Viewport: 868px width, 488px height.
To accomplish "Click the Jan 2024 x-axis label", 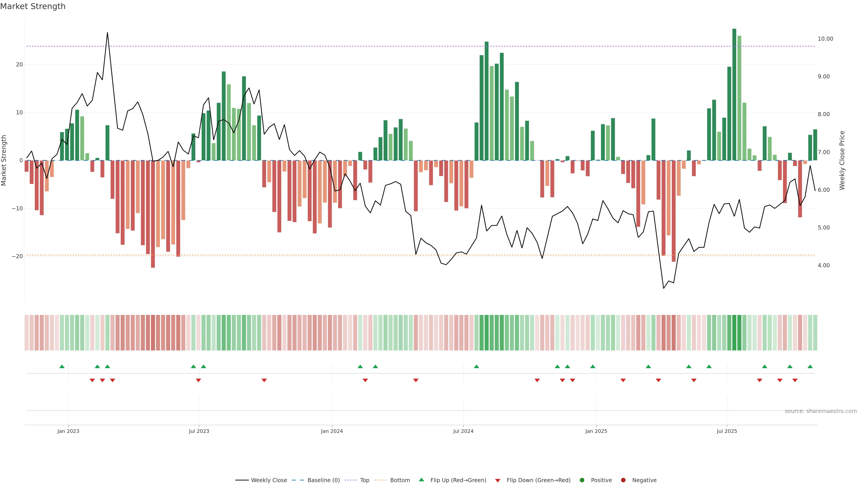I will pos(332,431).
